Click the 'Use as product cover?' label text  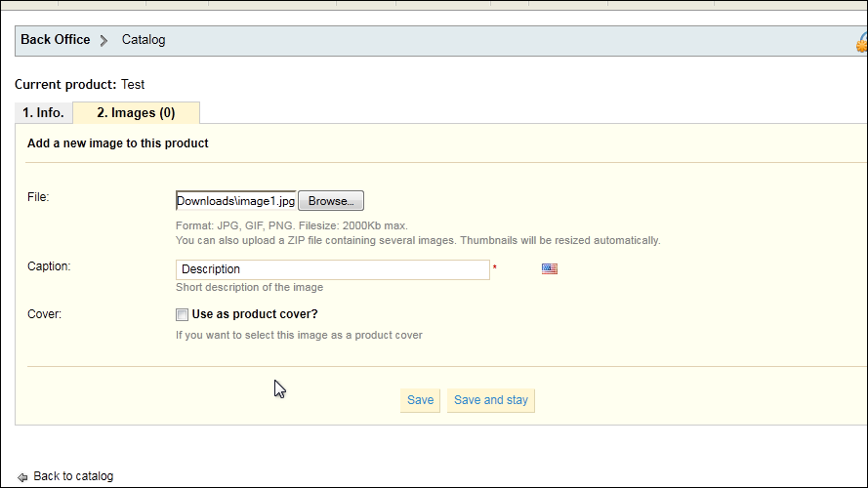click(x=255, y=314)
